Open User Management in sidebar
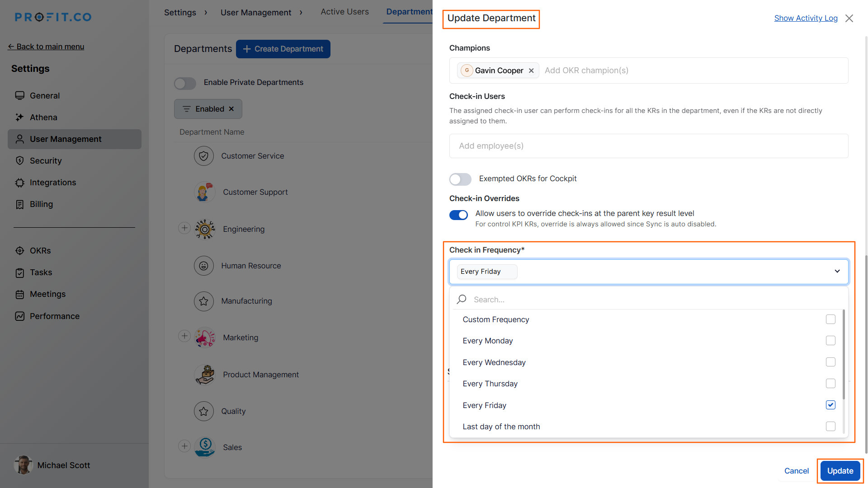This screenshot has height=488, width=868. pyautogui.click(x=75, y=139)
